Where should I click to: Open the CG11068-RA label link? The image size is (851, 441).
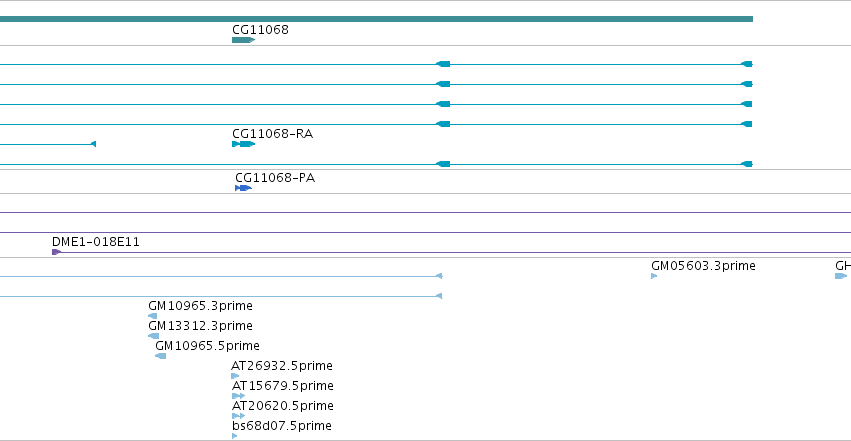click(x=272, y=134)
